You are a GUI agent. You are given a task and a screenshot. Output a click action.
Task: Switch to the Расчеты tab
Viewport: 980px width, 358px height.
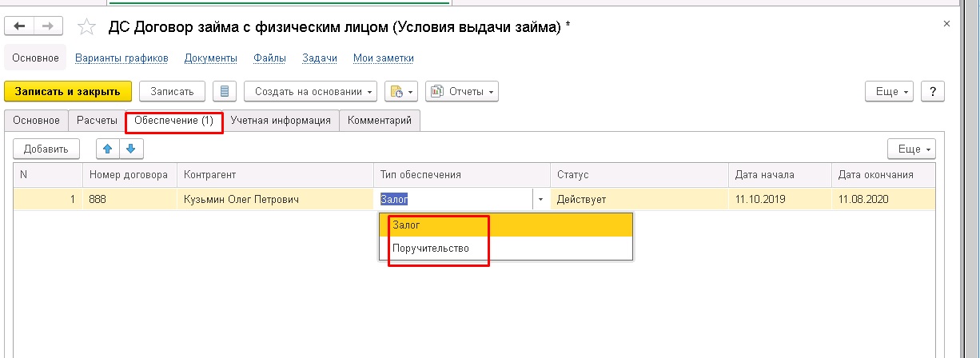[96, 121]
